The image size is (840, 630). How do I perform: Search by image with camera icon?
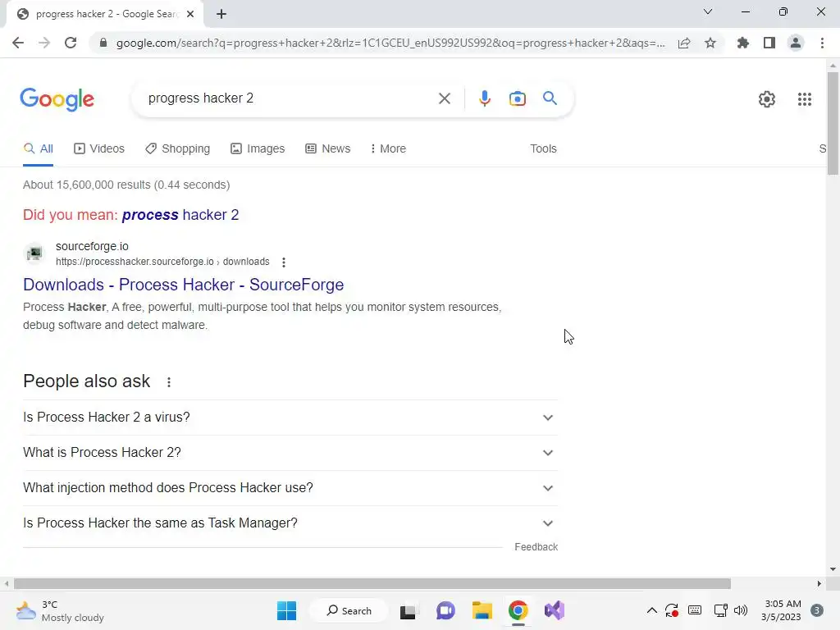(517, 98)
